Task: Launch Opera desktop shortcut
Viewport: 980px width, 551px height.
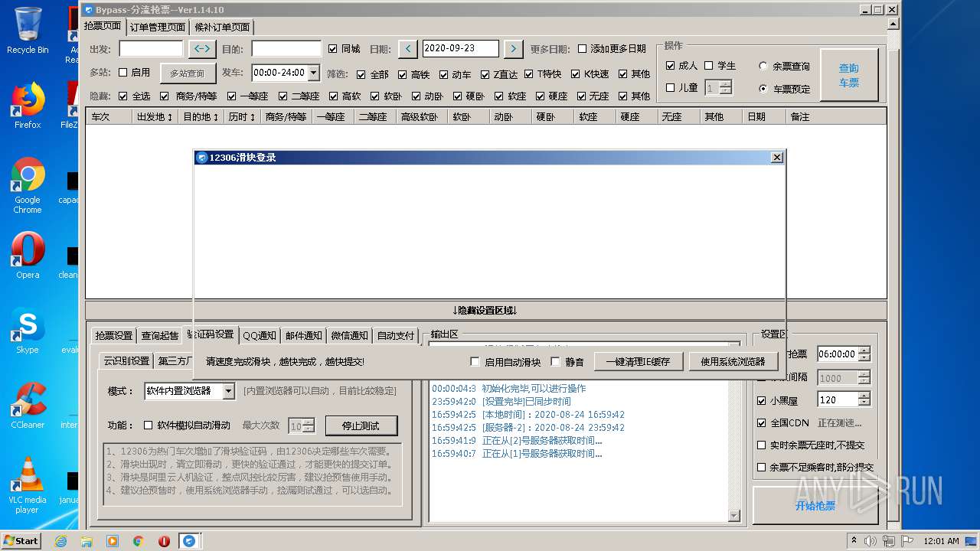Action: pyautogui.click(x=28, y=256)
